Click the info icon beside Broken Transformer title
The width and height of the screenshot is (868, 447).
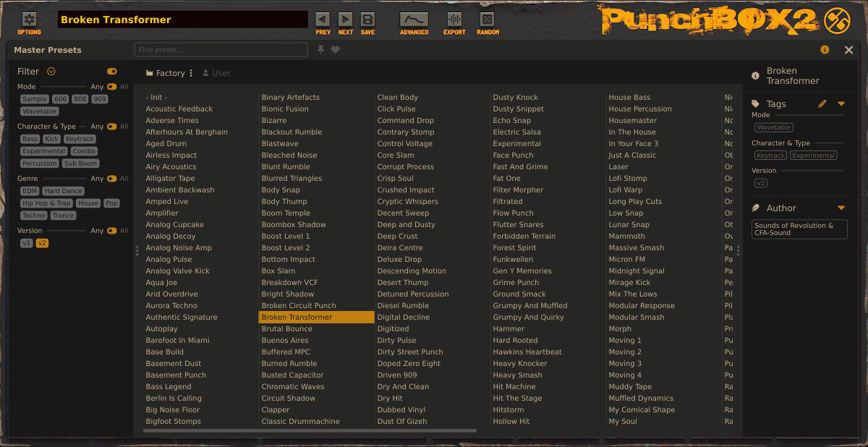[x=756, y=75]
